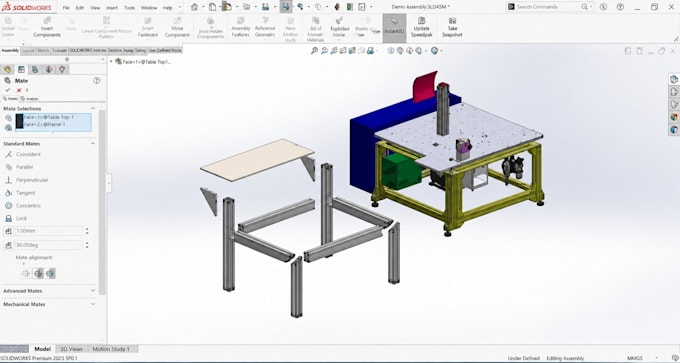Toggle the anti-aligned mate alignment button
This screenshot has width=680, height=363.
[x=50, y=273]
